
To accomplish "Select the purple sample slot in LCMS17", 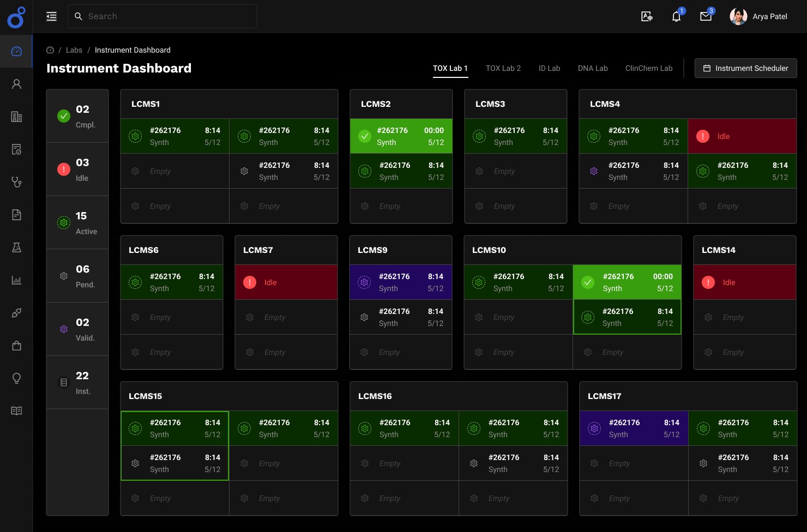I will pyautogui.click(x=634, y=428).
